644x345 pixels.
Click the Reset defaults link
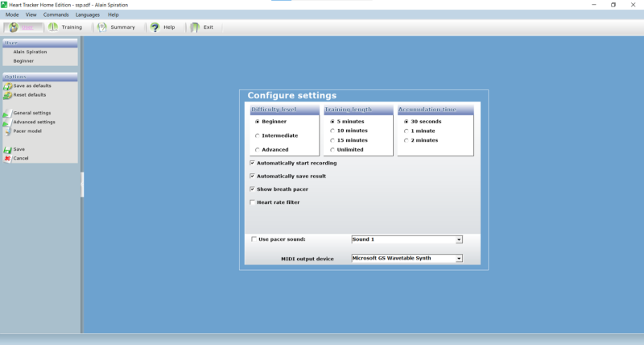(30, 95)
